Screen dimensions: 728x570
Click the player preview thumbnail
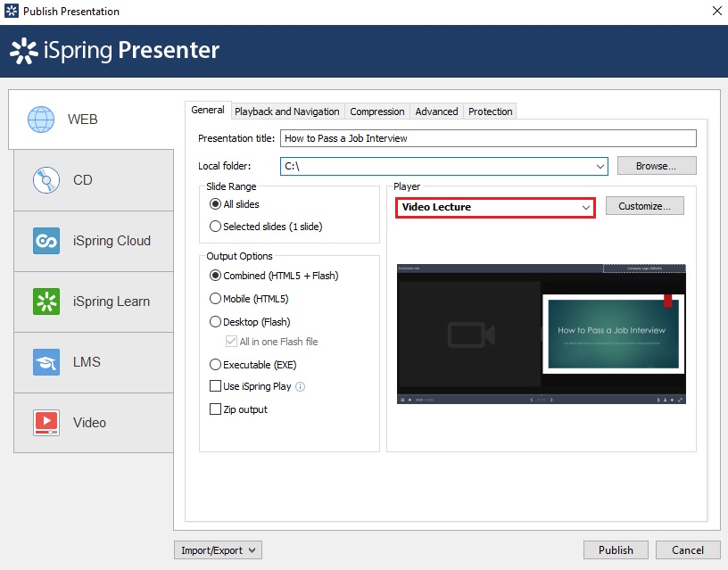click(542, 335)
